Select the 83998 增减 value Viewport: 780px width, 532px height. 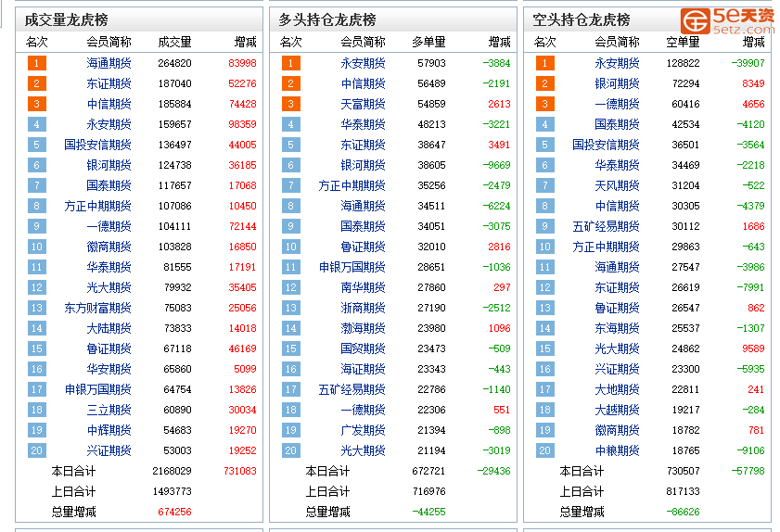pos(242,63)
